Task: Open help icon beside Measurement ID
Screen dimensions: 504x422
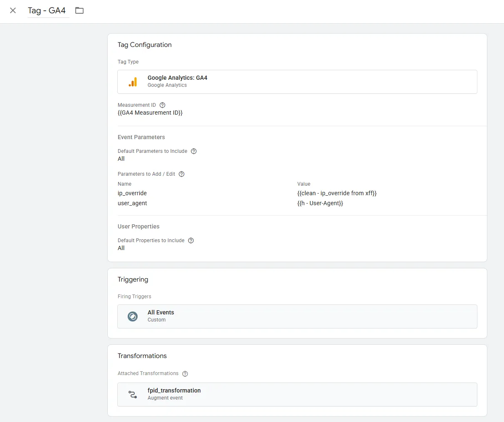Action: click(163, 105)
